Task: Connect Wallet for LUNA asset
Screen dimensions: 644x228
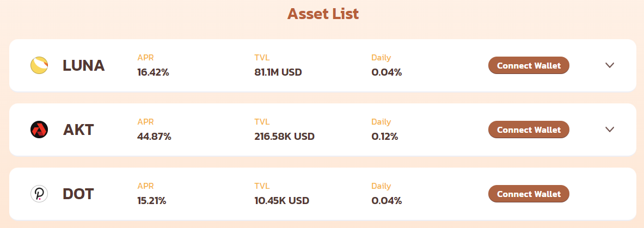Action: [x=529, y=65]
